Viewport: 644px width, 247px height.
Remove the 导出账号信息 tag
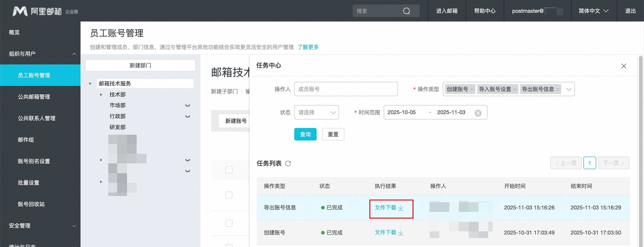pyautogui.click(x=557, y=89)
